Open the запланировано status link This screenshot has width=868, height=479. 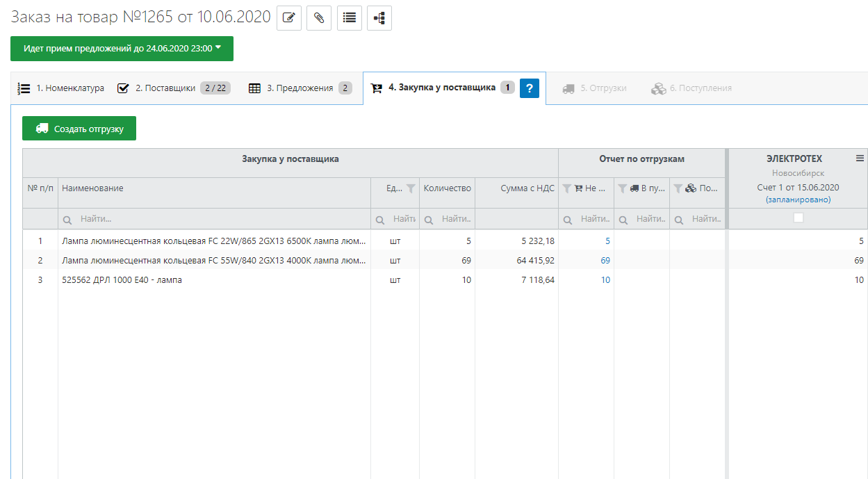(798, 200)
